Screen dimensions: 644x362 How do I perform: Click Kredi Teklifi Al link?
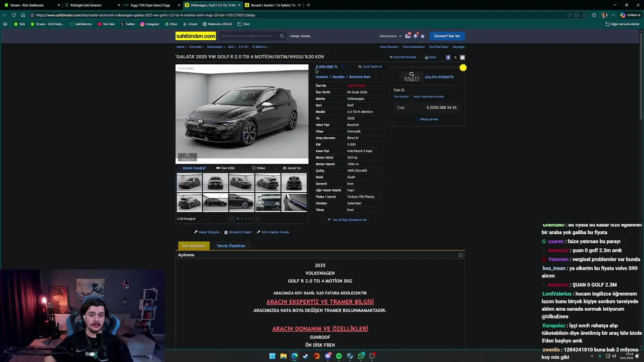pos(370,67)
